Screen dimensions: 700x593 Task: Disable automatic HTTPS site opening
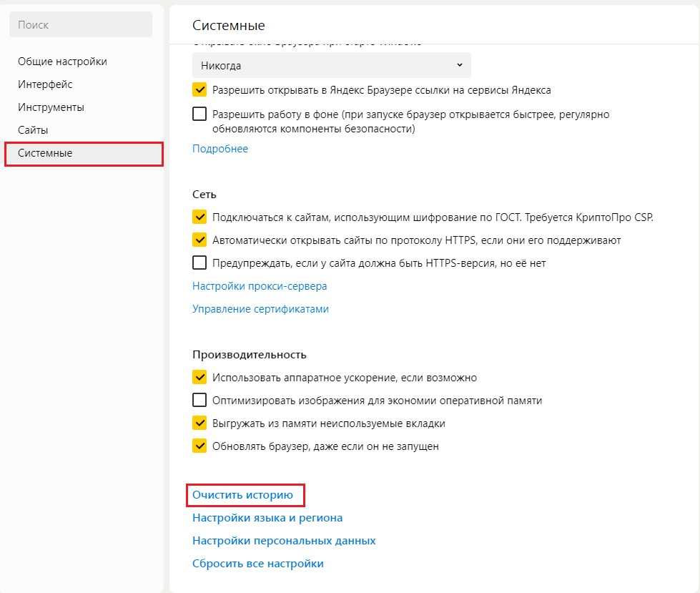point(199,240)
